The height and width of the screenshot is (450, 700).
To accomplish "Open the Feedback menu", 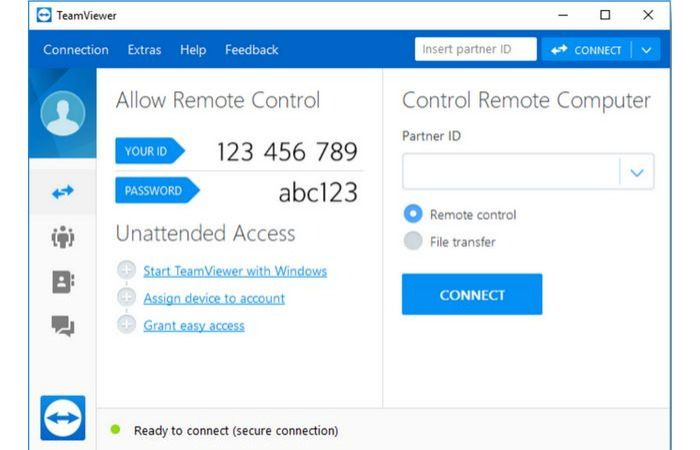I will (x=251, y=50).
